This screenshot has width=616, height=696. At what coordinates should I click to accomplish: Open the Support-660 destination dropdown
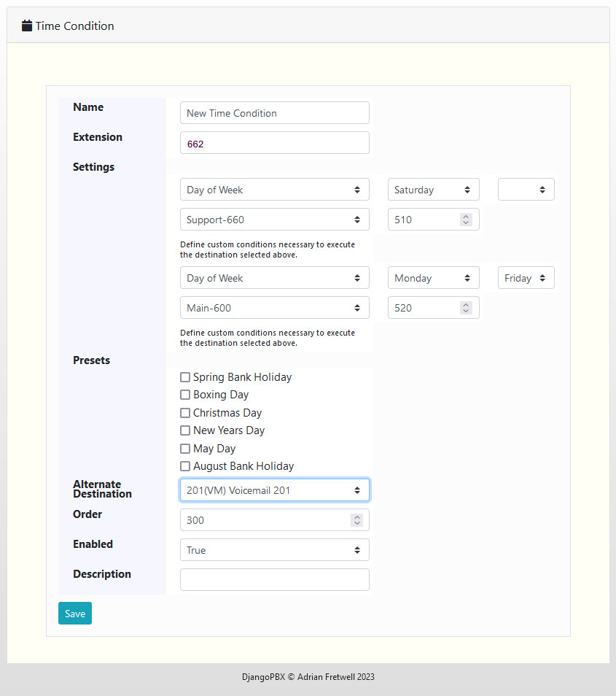coord(274,220)
